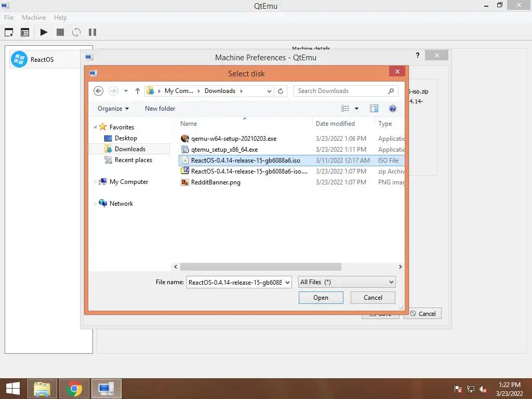Close the Select disk dialog
The width and height of the screenshot is (532, 399).
click(x=397, y=71)
